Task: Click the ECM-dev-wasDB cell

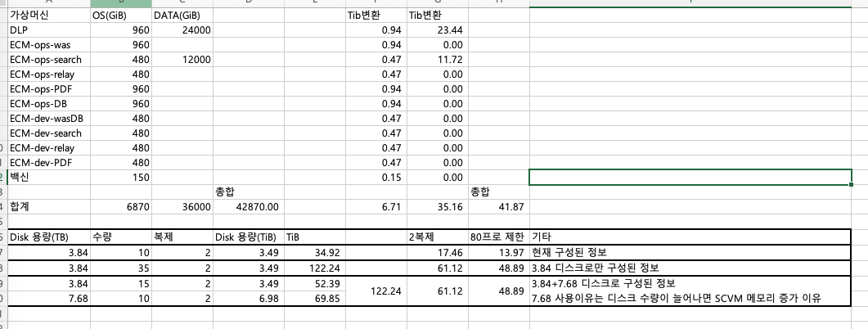Action: pyautogui.click(x=47, y=119)
